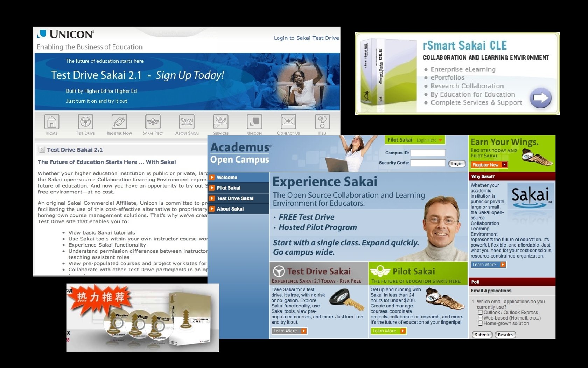View poll Results button

point(505,335)
